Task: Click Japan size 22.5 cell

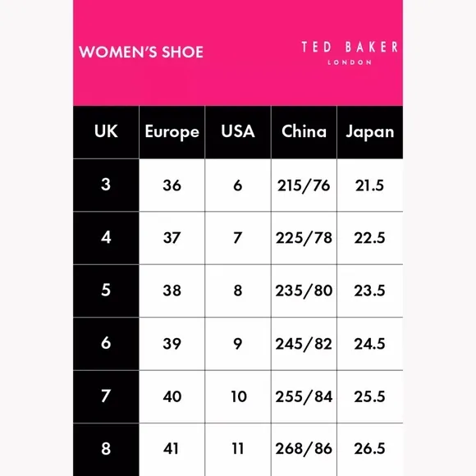Action: pyautogui.click(x=370, y=238)
